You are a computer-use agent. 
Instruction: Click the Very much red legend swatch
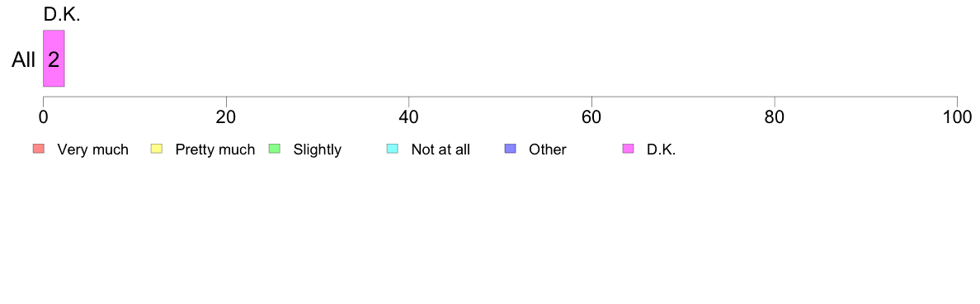pos(39,149)
